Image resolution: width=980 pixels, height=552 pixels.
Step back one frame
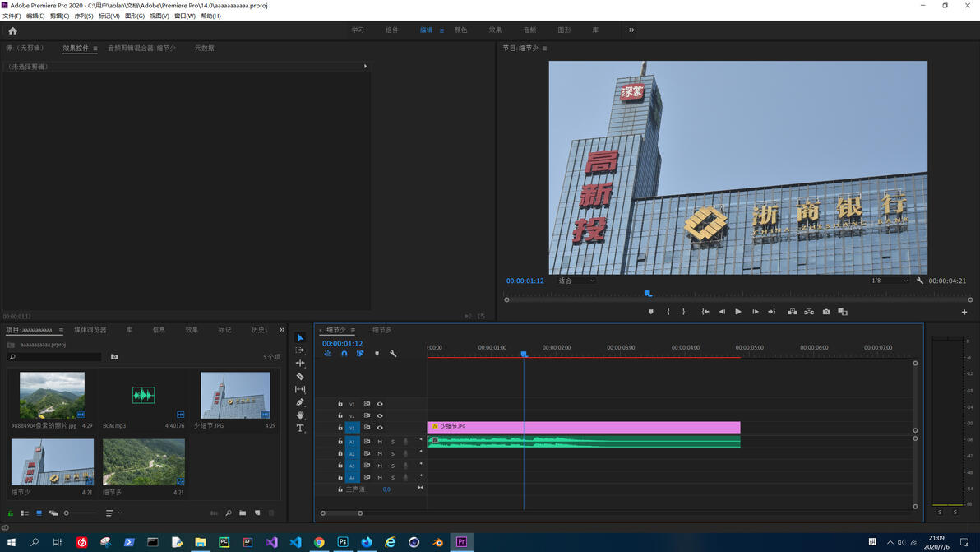[x=722, y=311]
